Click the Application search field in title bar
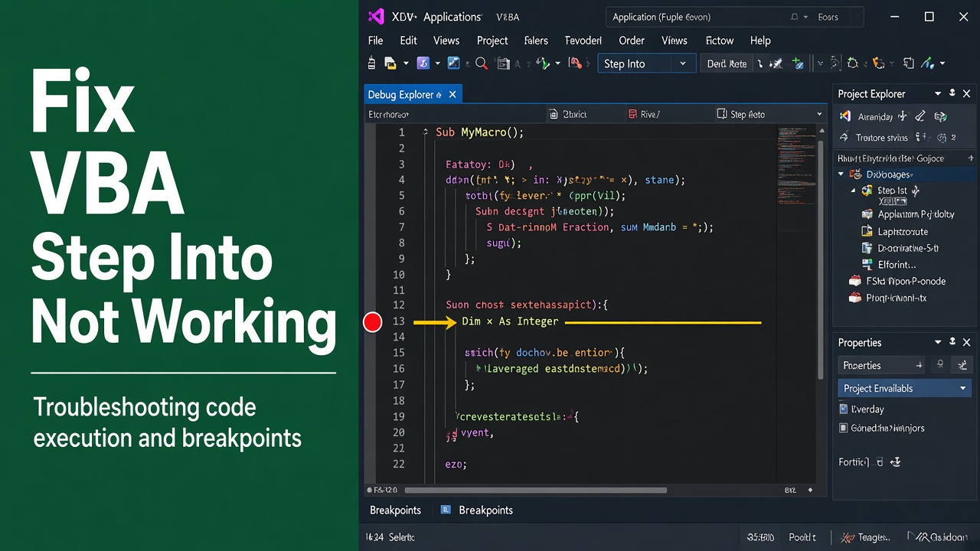The height and width of the screenshot is (551, 980). [735, 17]
